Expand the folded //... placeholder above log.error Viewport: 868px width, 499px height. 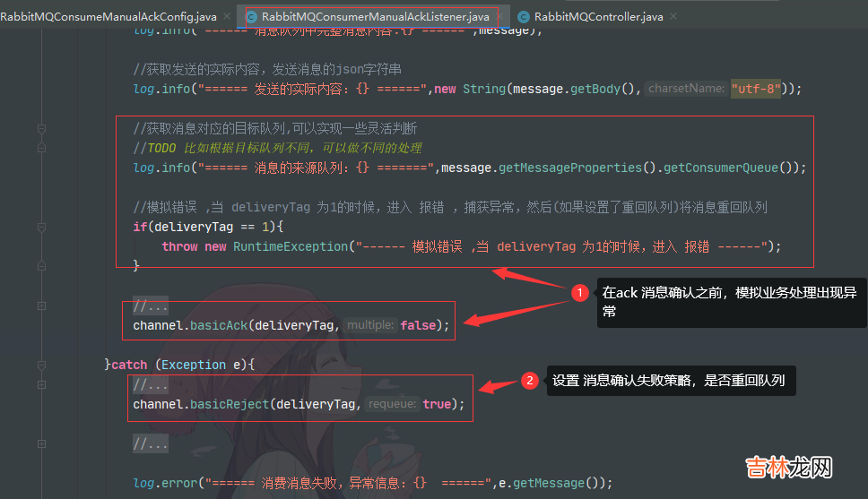point(150,443)
